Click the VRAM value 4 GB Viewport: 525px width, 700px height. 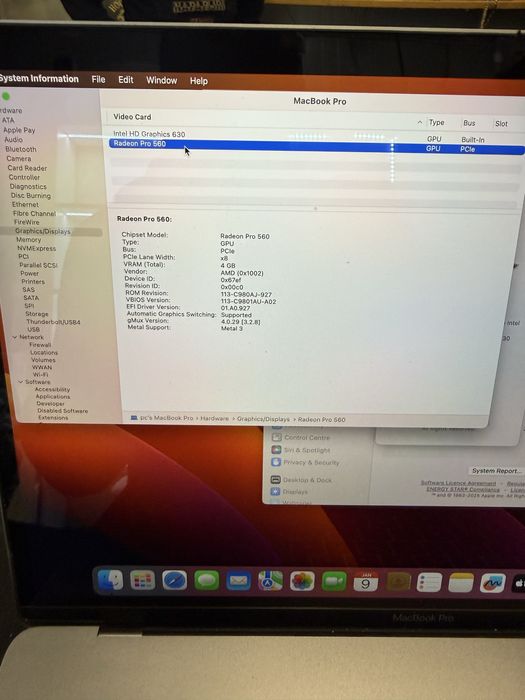click(x=228, y=265)
